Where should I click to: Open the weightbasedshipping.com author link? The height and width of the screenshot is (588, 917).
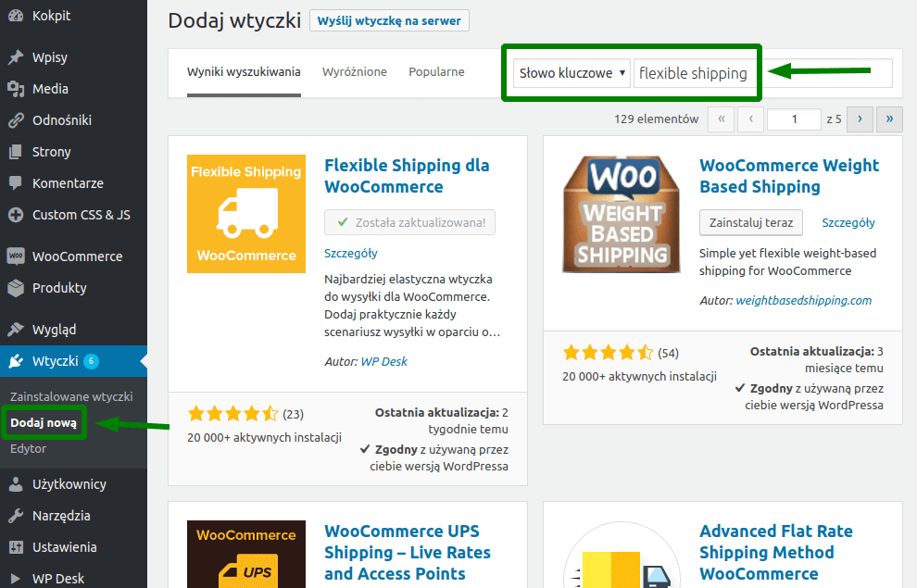804,300
